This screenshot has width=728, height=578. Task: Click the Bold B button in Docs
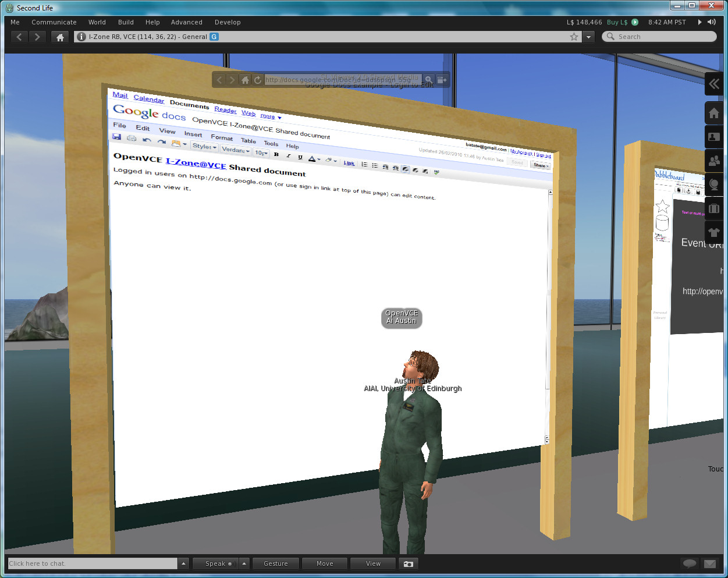pos(276,154)
